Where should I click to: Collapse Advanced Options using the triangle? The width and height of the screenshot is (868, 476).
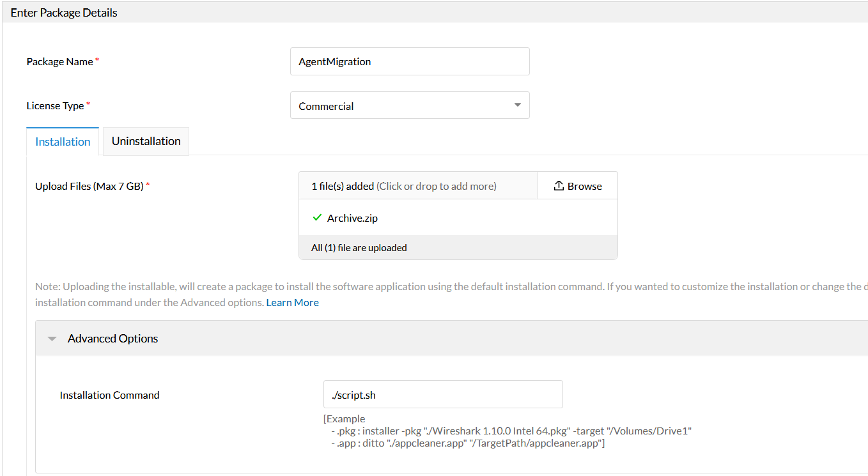(x=52, y=339)
